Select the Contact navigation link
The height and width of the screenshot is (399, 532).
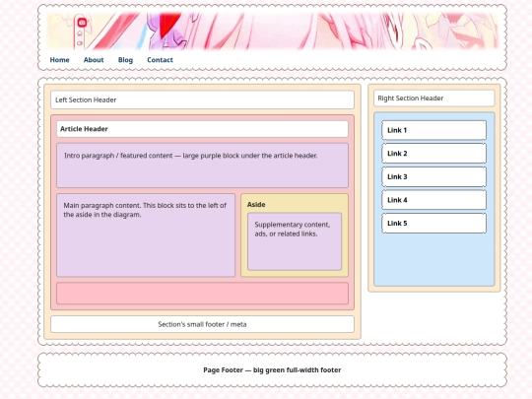pos(160,60)
